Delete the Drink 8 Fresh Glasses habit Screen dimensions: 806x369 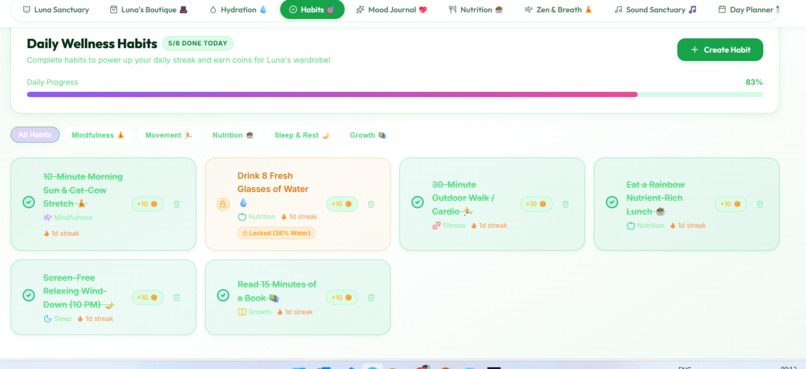(371, 204)
